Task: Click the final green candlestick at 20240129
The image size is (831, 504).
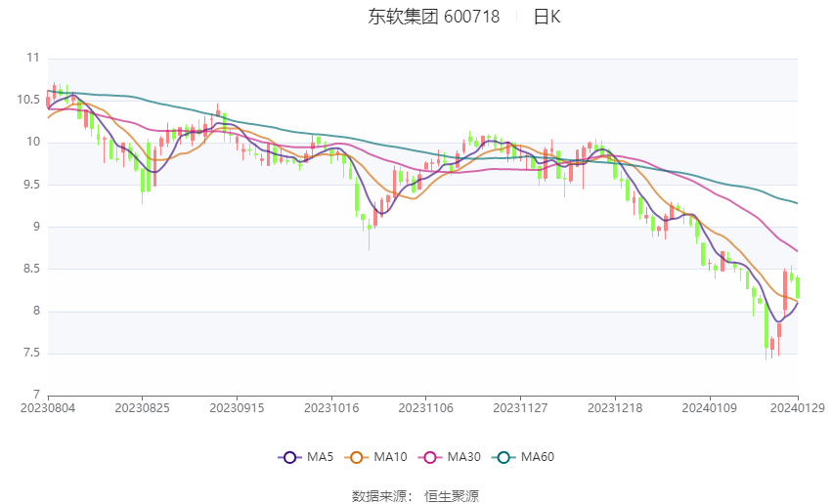Action: coord(797,287)
